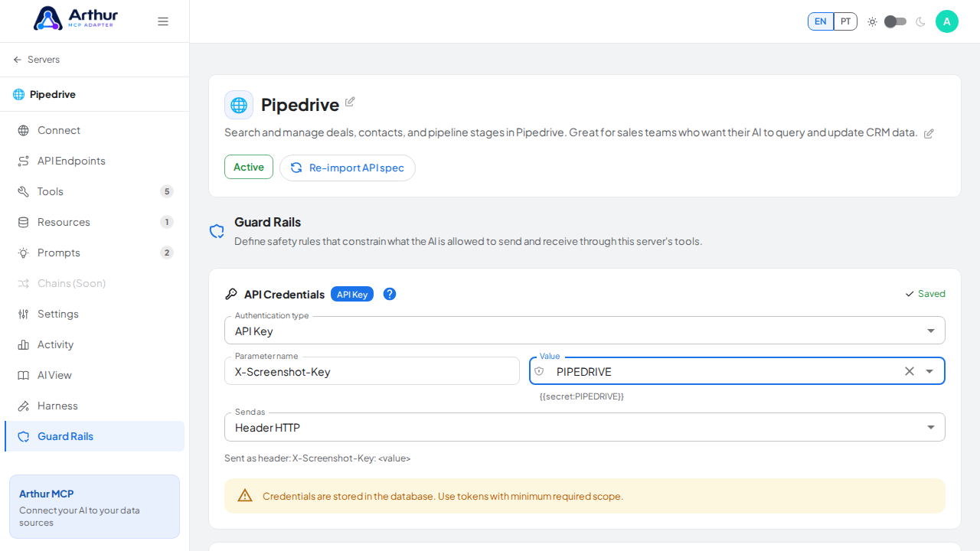Go back to Servers
Image resolution: width=980 pixels, height=551 pixels.
[36, 60]
